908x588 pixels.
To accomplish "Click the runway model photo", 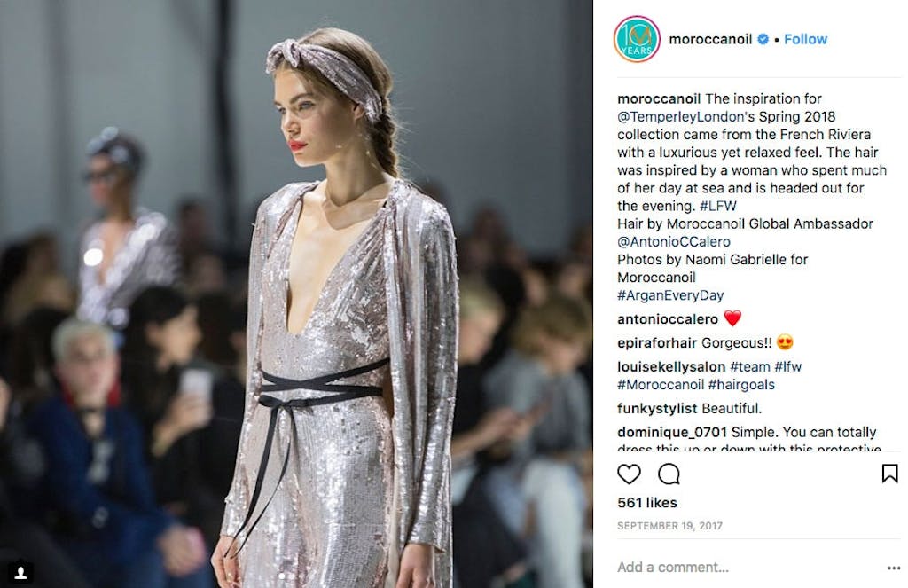I will click(296, 294).
